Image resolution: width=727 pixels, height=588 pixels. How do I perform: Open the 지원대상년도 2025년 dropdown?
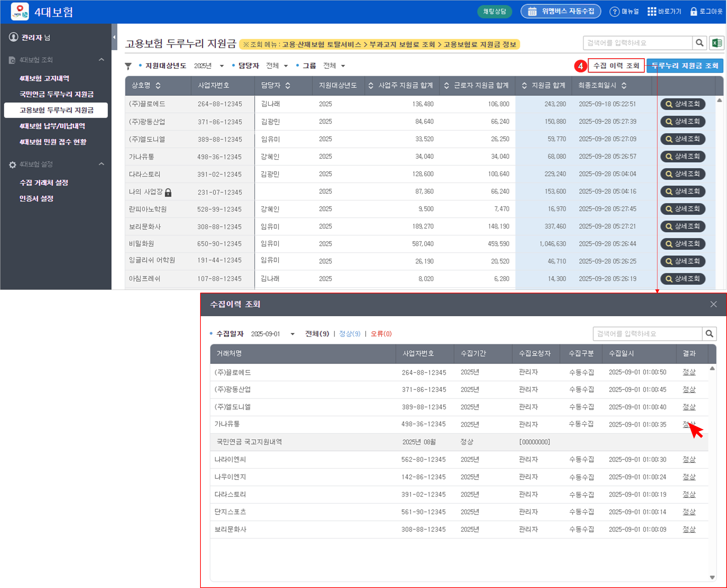(x=221, y=66)
